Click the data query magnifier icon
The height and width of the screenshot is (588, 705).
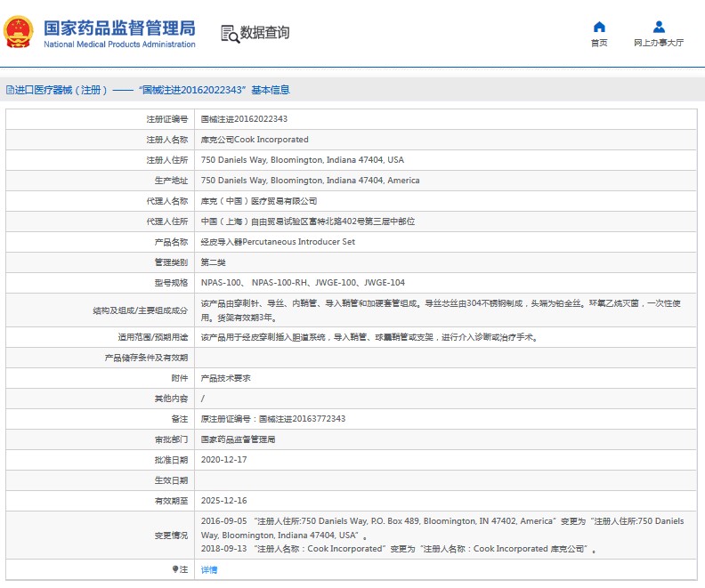click(x=230, y=34)
